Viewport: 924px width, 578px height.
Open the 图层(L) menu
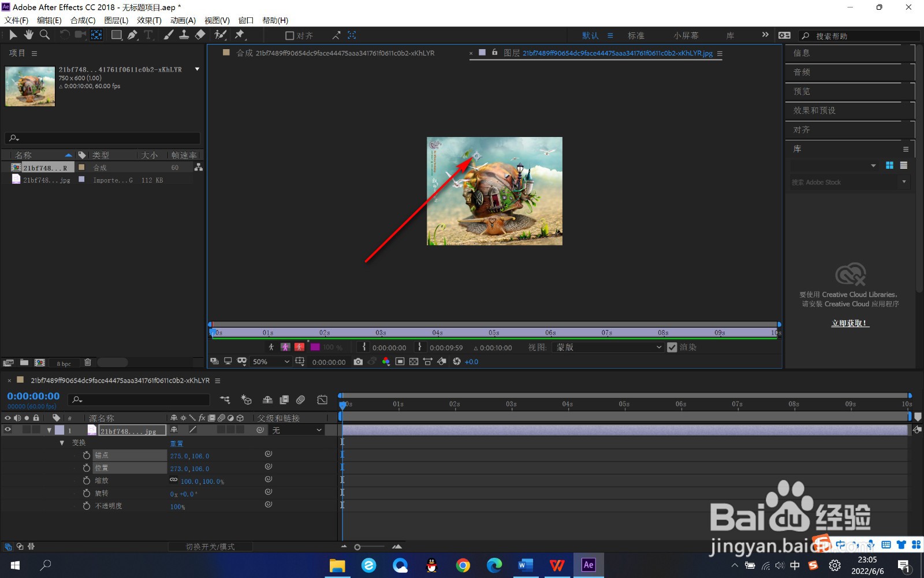[x=116, y=20]
